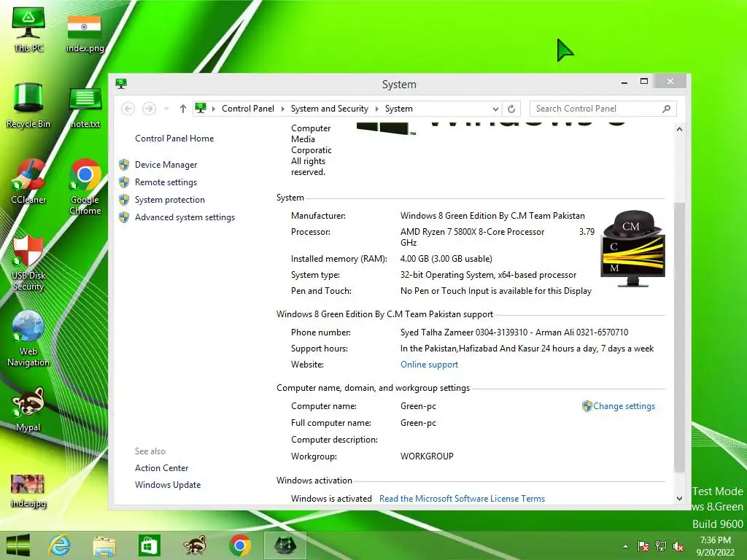This screenshot has height=560, width=747.
Task: Click the computer icon in address bar
Action: [201, 108]
